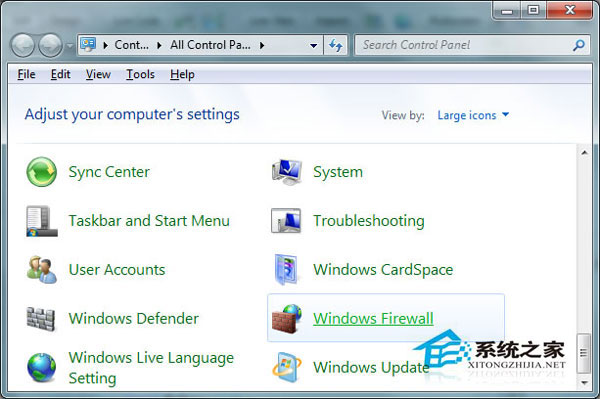This screenshot has height=399, width=600.
Task: Open the System link
Action: coord(338,172)
